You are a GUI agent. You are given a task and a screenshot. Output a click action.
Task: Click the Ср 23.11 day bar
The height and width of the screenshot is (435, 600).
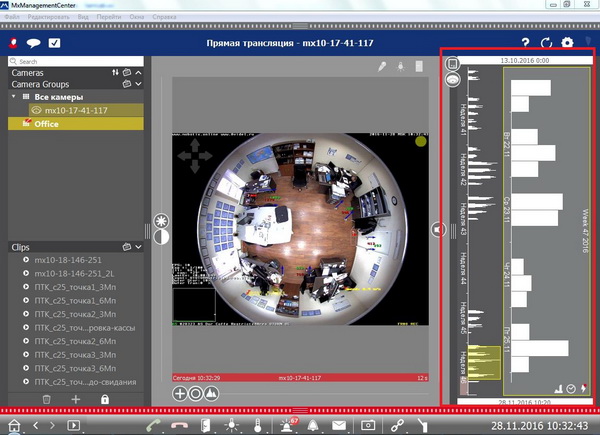537,210
